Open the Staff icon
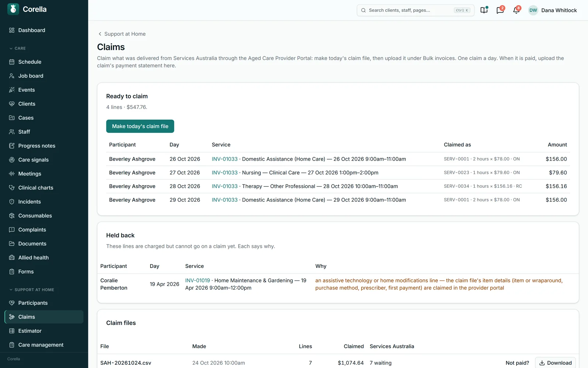This screenshot has width=588, height=368. coord(12,132)
